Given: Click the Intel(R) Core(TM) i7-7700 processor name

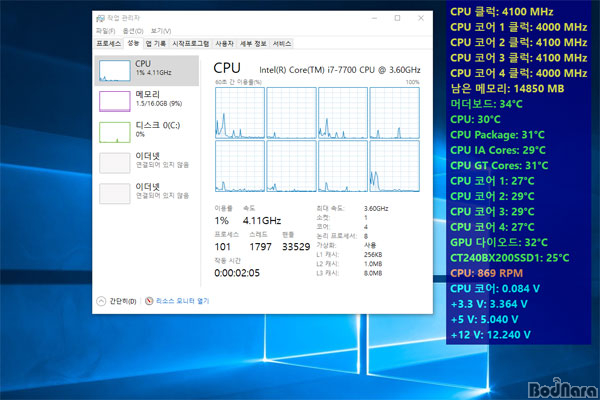Looking at the screenshot, I should (x=340, y=70).
